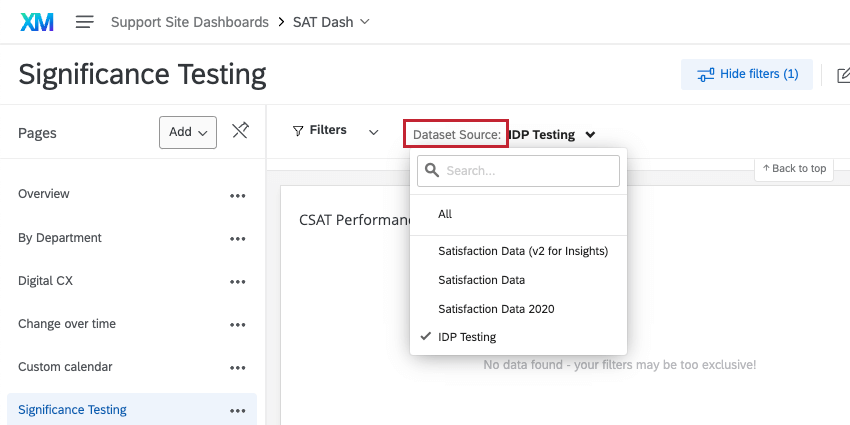Click the edit pencil icon
Image resolution: width=850 pixels, height=425 pixels.
point(843,74)
